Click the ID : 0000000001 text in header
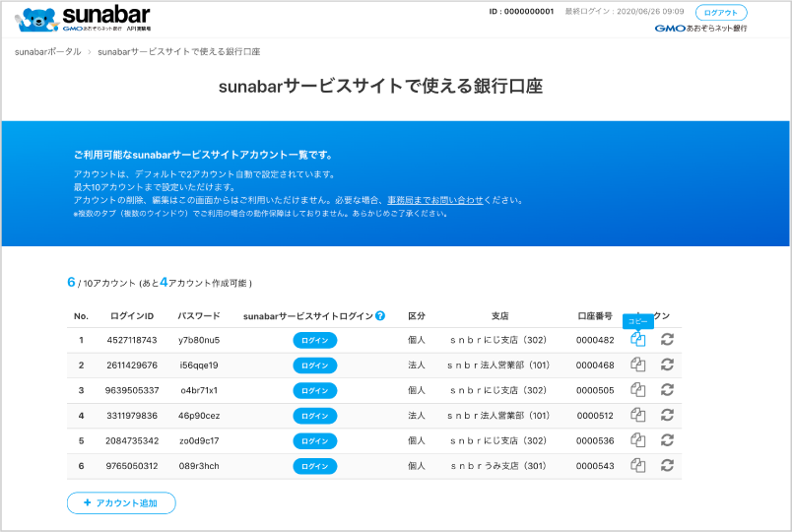 coord(521,12)
